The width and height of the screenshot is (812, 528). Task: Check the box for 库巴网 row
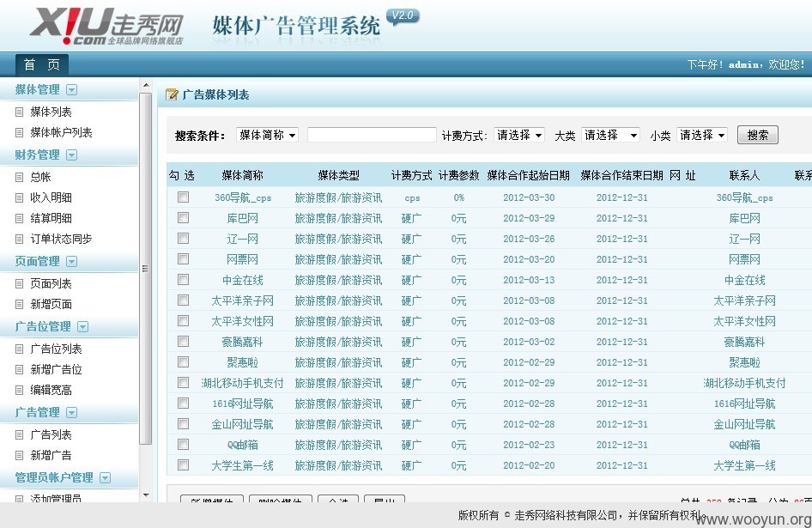(x=183, y=217)
